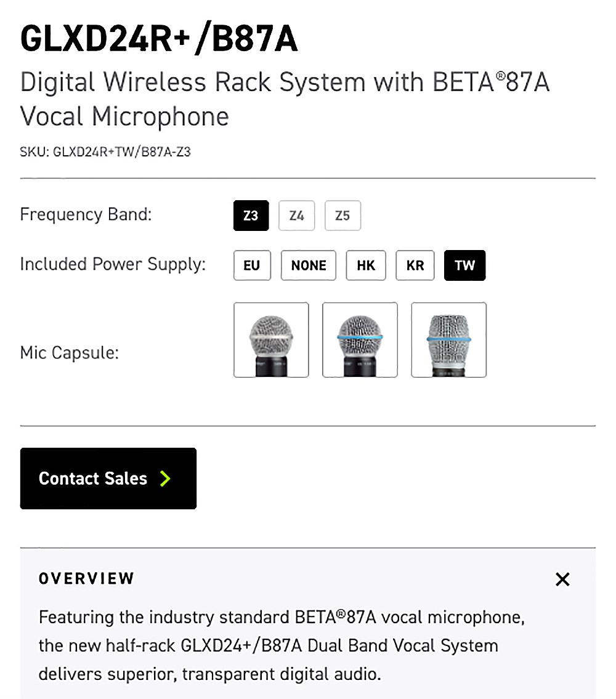Select EU power supply option
This screenshot has height=699, width=616.
(252, 265)
